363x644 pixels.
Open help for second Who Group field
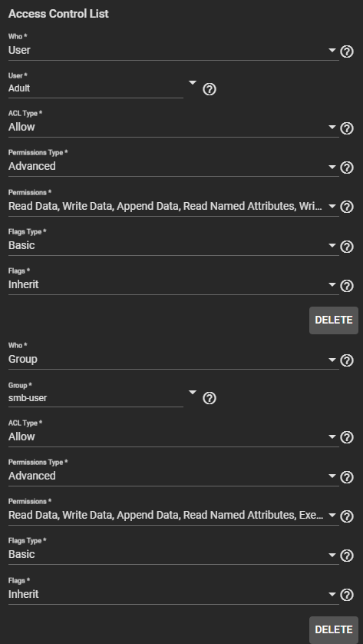[x=347, y=360]
